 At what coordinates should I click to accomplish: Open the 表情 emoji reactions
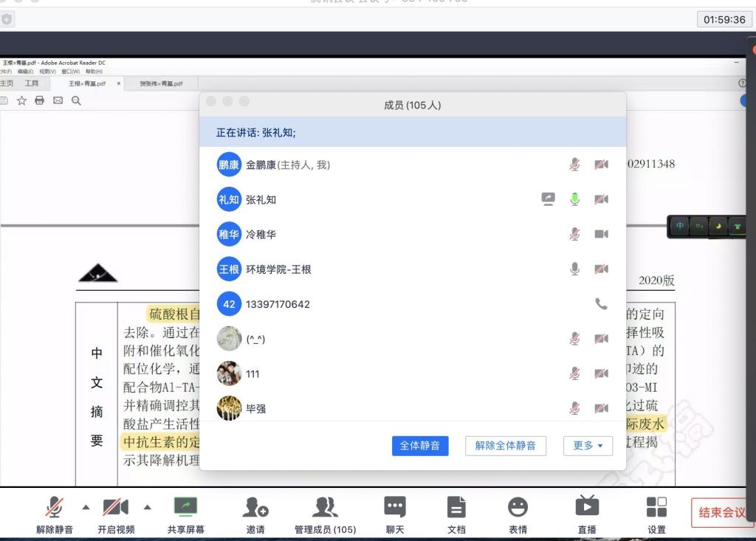point(518,507)
